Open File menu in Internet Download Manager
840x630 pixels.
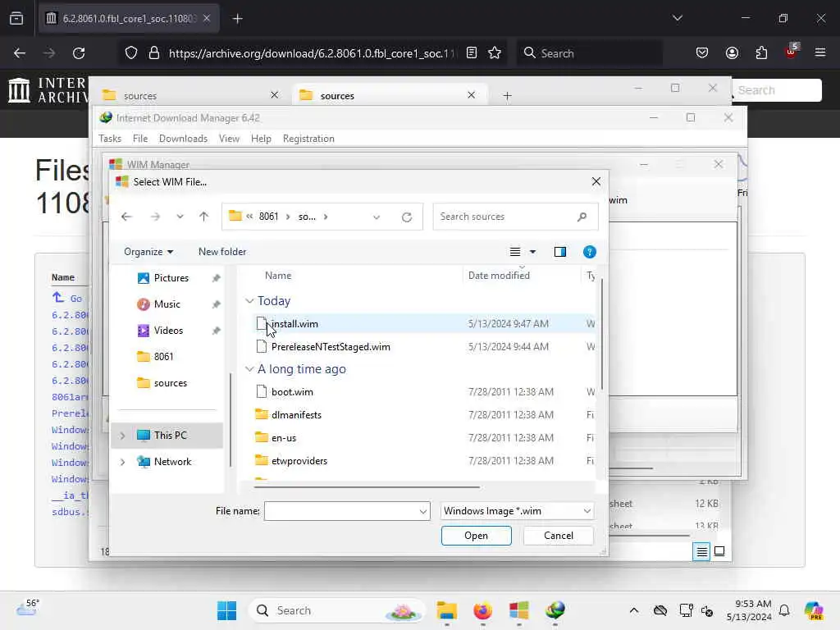point(139,138)
